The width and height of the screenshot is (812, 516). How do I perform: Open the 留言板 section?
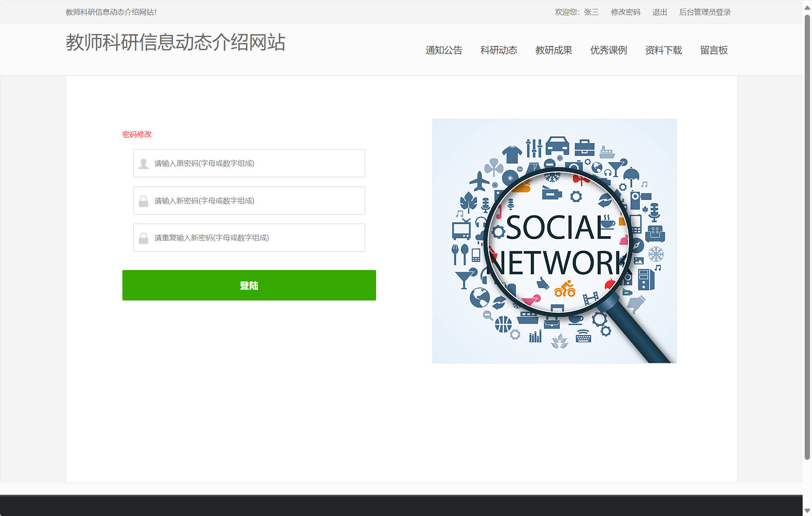[714, 50]
